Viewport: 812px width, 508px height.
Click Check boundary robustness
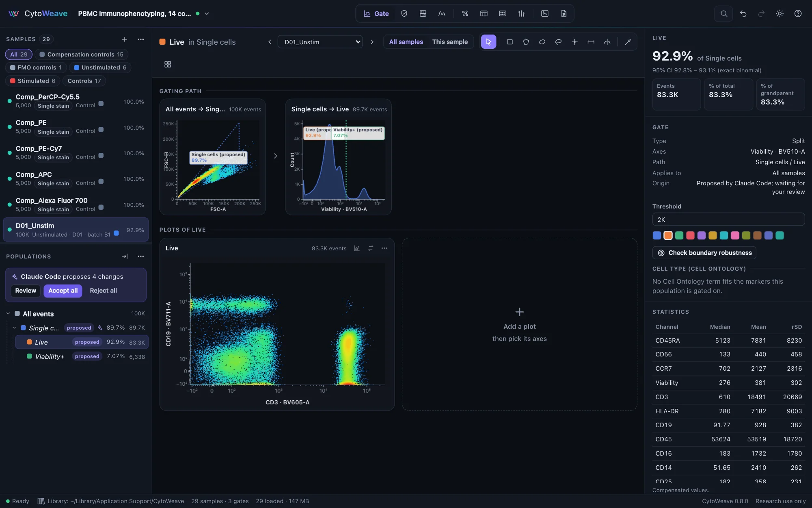click(704, 253)
